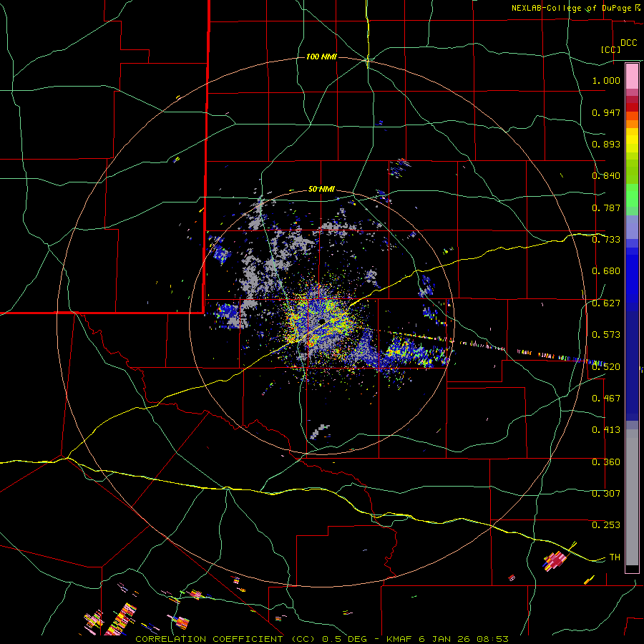Click the 0.840 value on the color scale
Viewport: 644px width, 644px height.
[606, 176]
